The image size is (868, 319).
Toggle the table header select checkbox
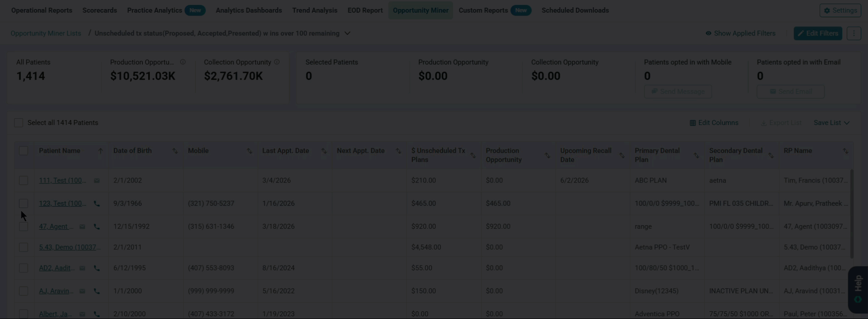coord(24,151)
